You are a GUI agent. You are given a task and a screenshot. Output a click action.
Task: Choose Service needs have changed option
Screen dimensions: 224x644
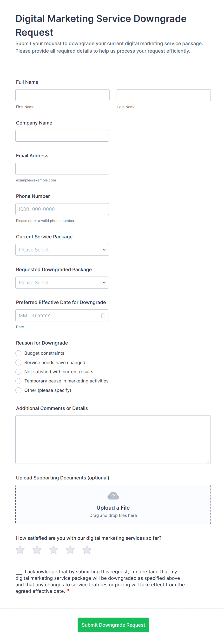19,362
